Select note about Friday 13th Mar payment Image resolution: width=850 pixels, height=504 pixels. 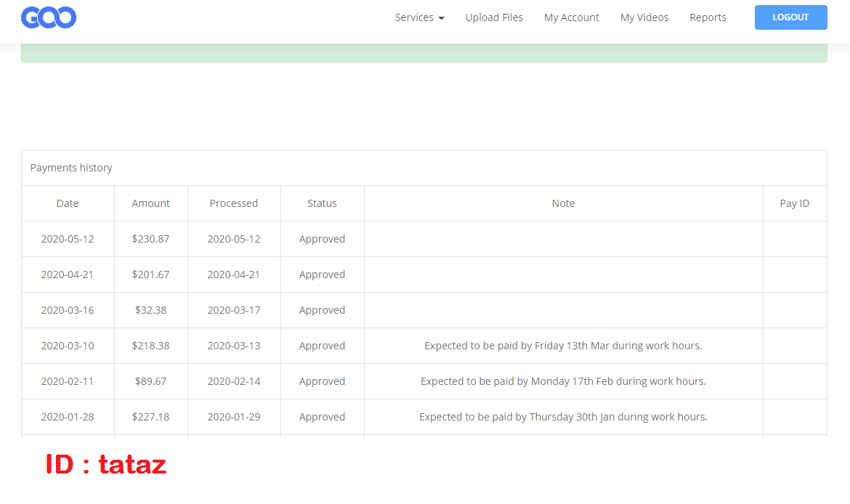[x=563, y=346]
